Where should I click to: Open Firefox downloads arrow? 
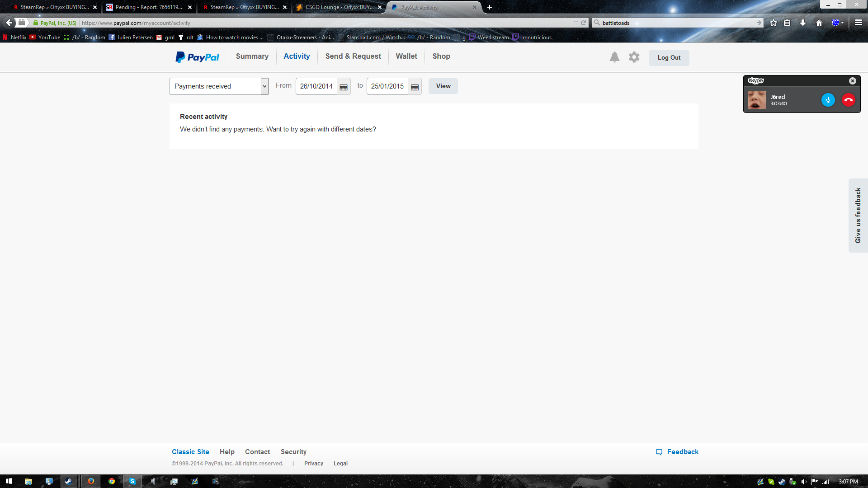click(x=803, y=23)
